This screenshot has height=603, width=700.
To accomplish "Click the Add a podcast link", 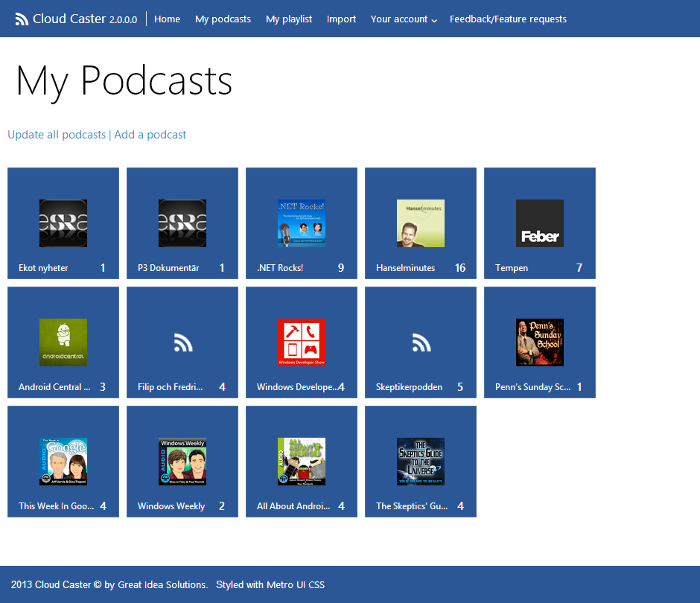I will [x=150, y=135].
